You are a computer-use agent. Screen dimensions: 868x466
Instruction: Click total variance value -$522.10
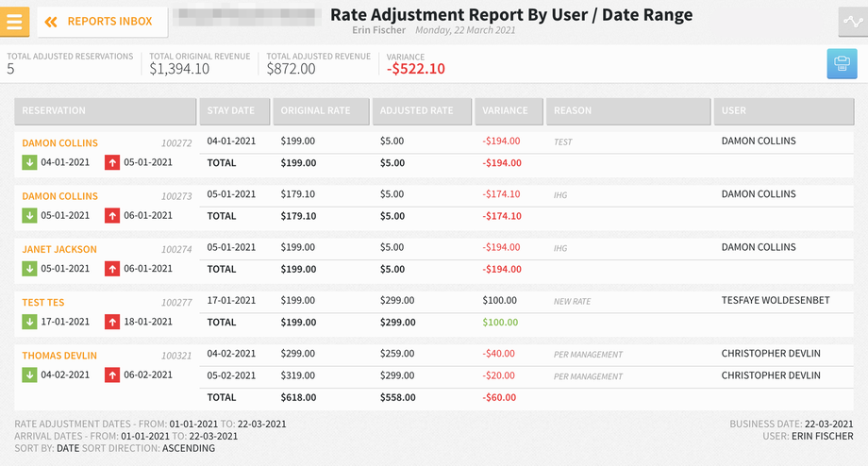tap(416, 69)
